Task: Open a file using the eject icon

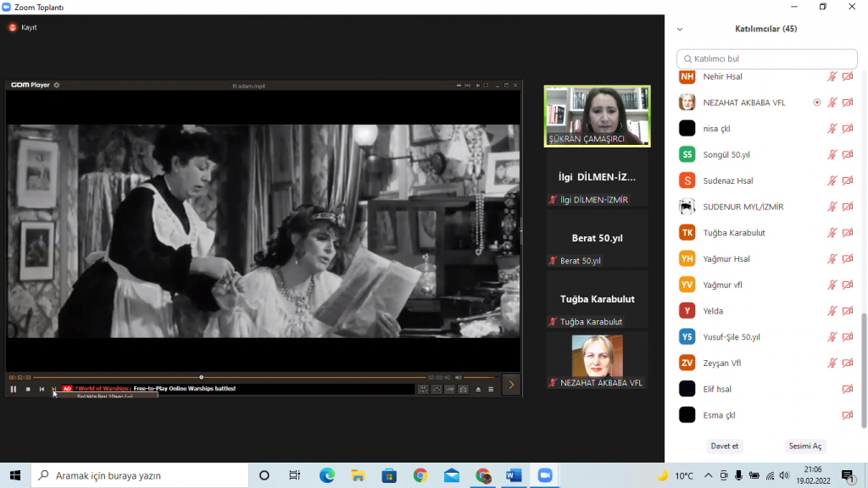Action: [x=479, y=389]
